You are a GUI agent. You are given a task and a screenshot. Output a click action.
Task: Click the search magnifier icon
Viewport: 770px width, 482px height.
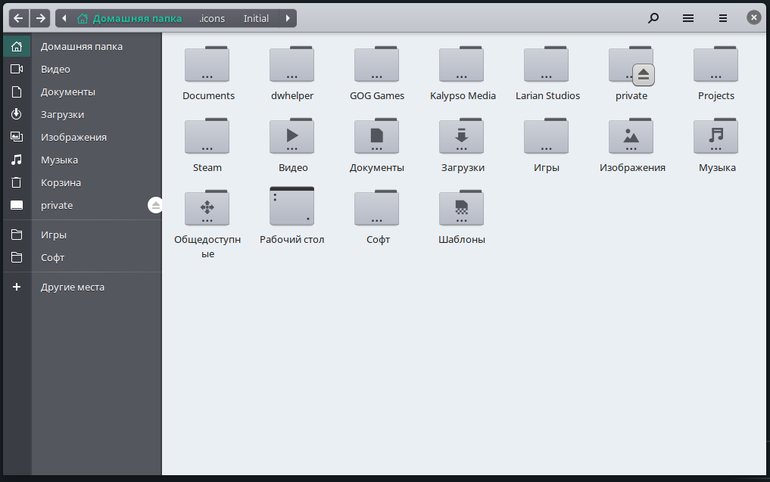click(653, 18)
